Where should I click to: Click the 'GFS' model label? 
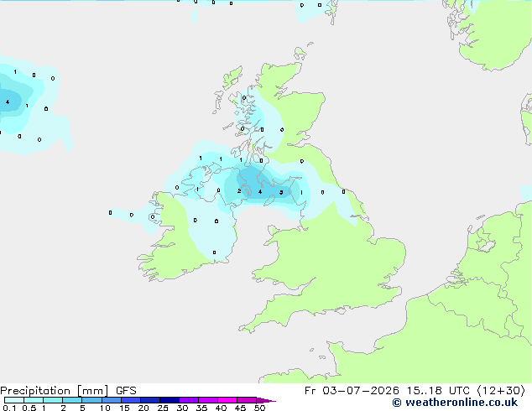coord(126,391)
